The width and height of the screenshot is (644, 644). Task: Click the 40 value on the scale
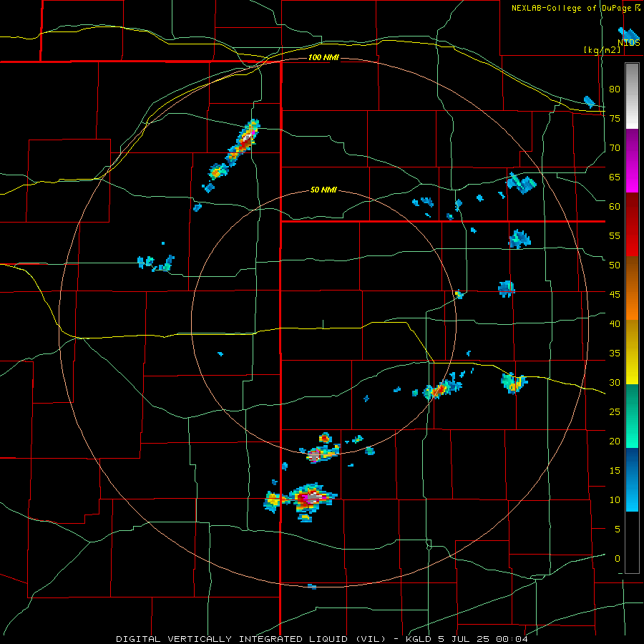point(615,323)
